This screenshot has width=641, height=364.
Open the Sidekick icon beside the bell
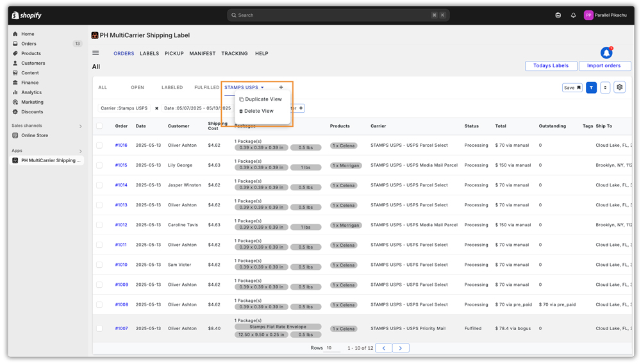click(x=558, y=15)
